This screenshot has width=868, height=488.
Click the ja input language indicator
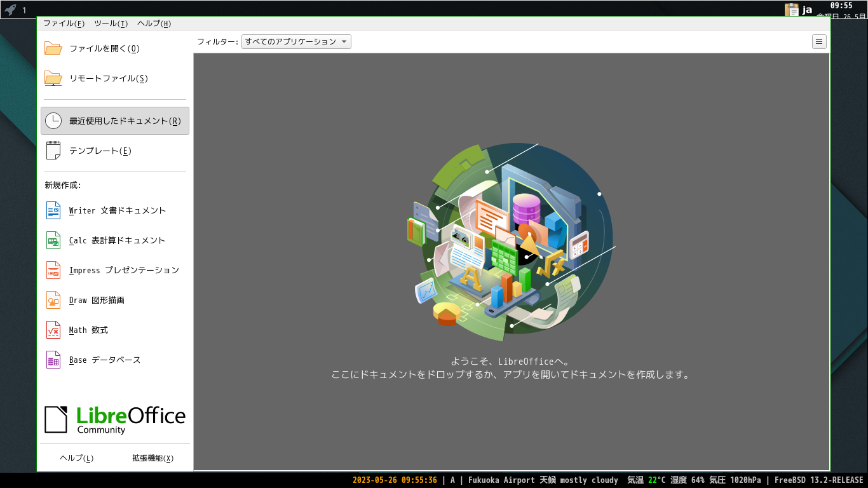(807, 10)
